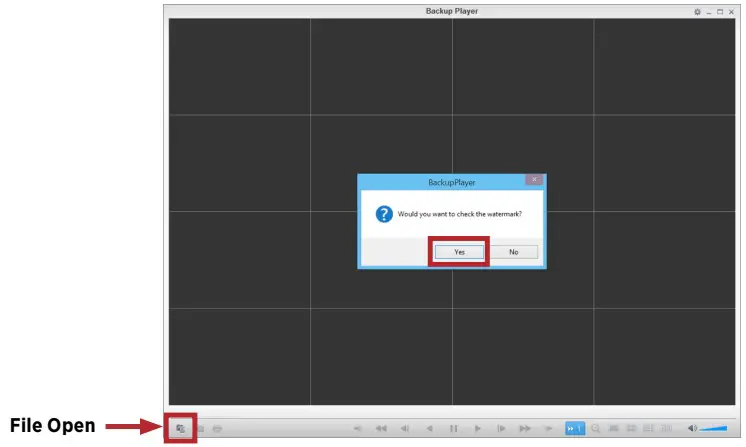Click the zoom magnifier icon
This screenshot has width=746, height=447.
click(x=595, y=428)
